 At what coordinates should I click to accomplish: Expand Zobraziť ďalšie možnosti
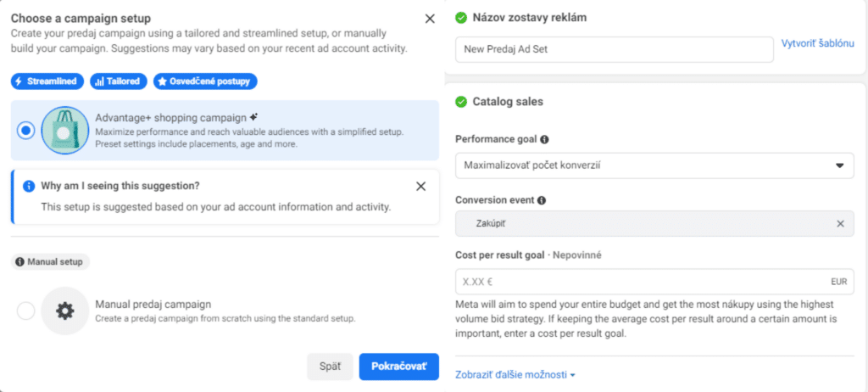515,375
